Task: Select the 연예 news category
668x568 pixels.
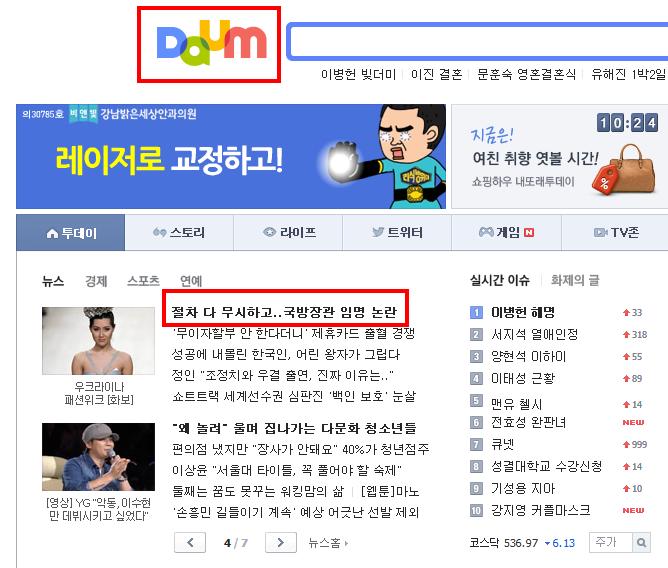Action: tap(191, 281)
